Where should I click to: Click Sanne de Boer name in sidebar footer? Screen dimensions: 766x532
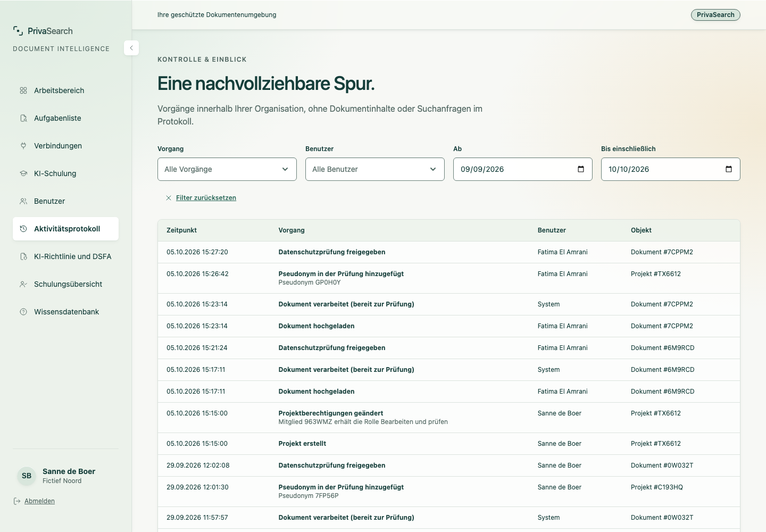pyautogui.click(x=69, y=471)
